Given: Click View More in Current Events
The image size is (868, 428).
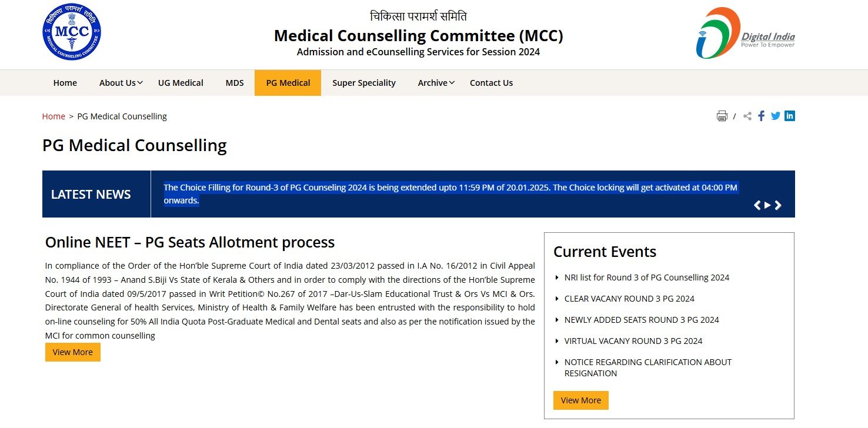Looking at the screenshot, I should pos(580,400).
